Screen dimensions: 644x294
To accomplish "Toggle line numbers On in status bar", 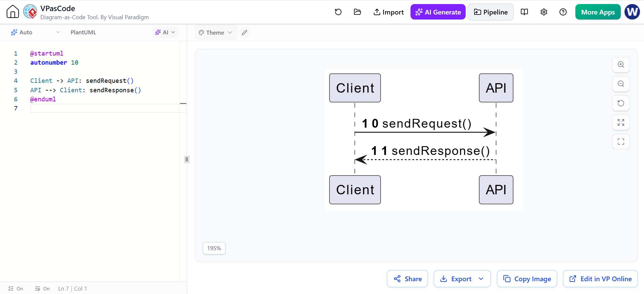I will 16,289.
